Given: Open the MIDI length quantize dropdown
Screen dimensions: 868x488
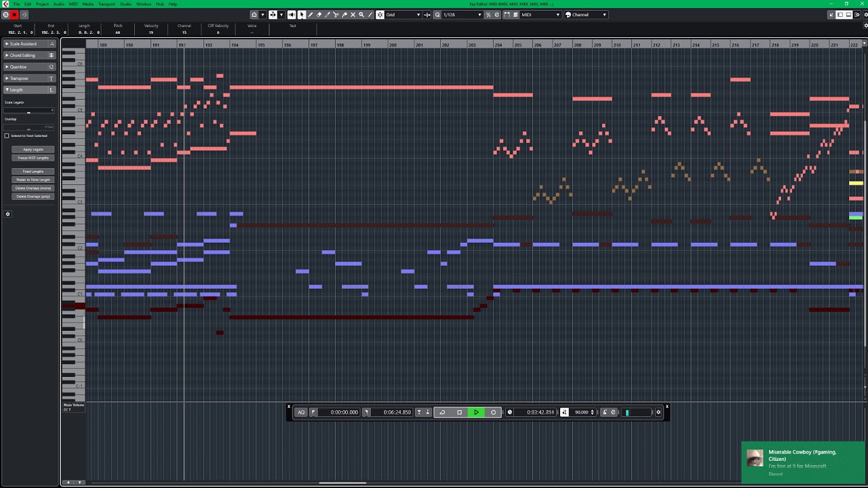Looking at the screenshot, I should point(540,14).
